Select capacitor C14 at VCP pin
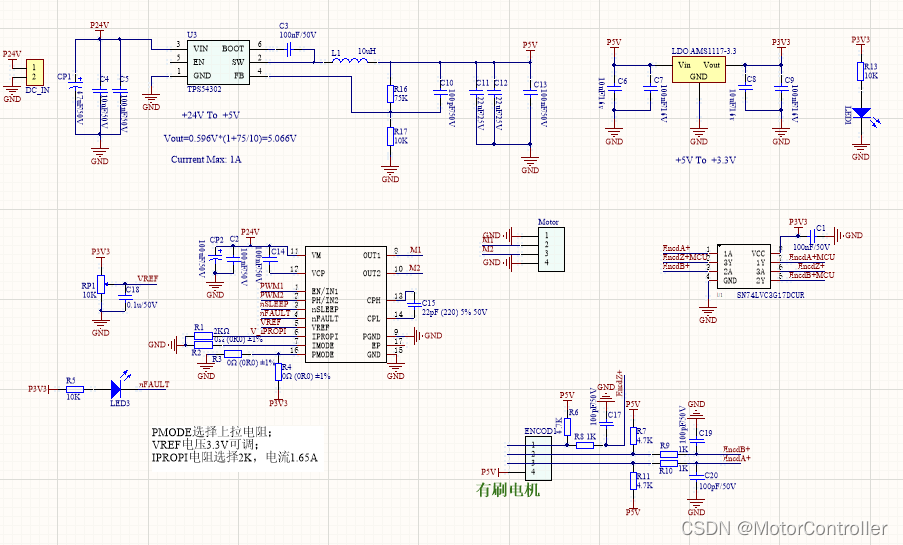Viewport: 903px width, 545px height. pos(269,259)
